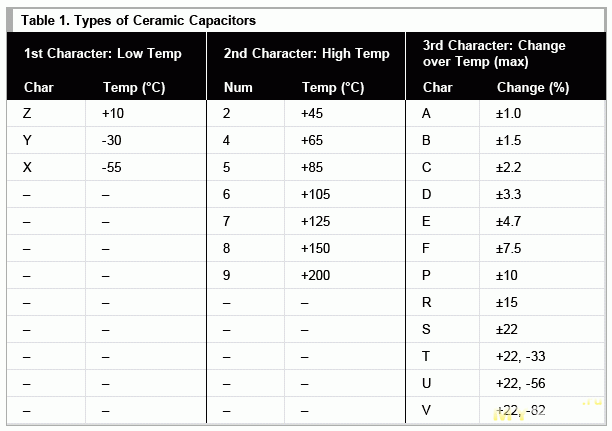Click the 'R' character cell
The height and width of the screenshot is (431, 612).
pos(427,303)
